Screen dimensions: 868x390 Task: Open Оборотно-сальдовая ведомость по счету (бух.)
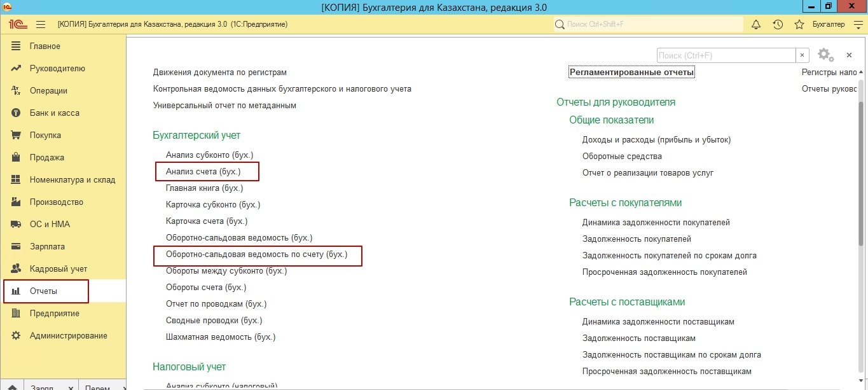tap(256, 254)
